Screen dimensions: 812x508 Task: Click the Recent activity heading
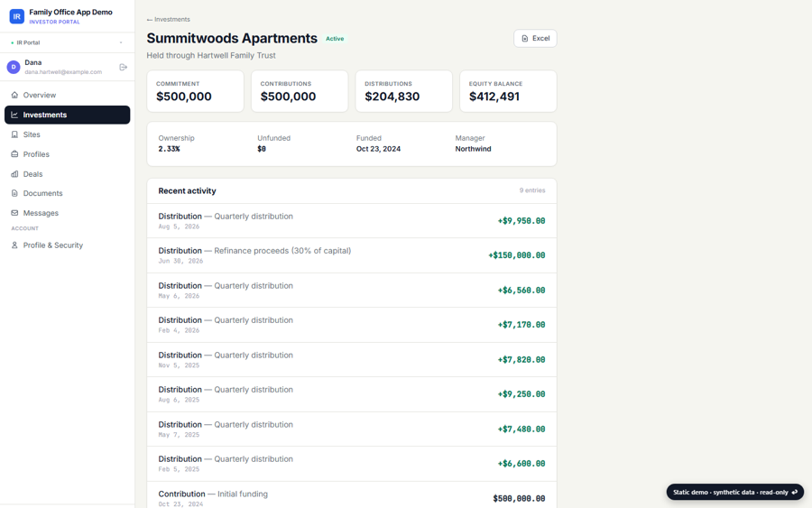[x=187, y=191]
